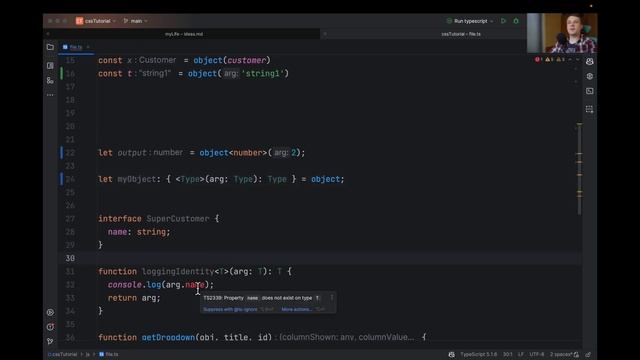Click the language services icon in status bar
The height and width of the screenshot is (360, 640).
451,354
